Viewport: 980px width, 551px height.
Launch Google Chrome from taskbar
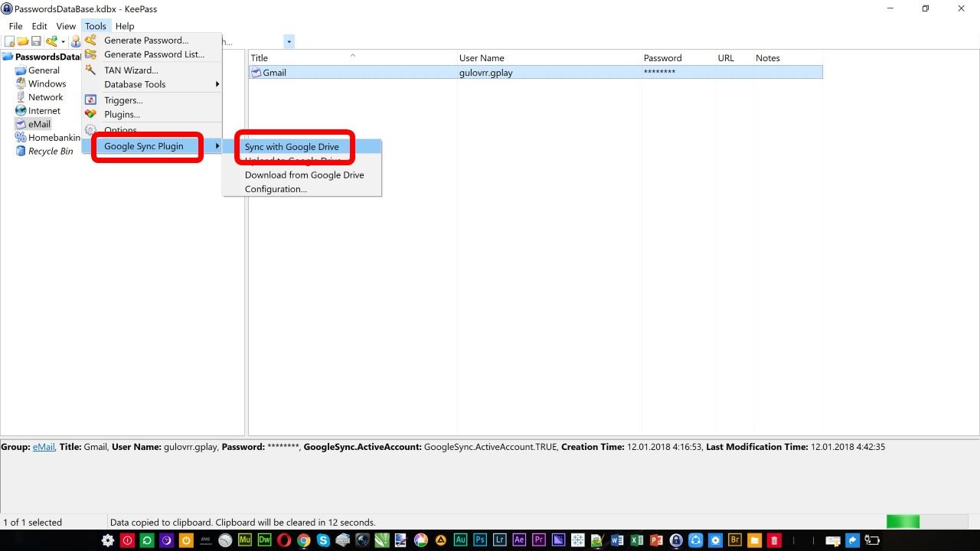click(x=304, y=540)
